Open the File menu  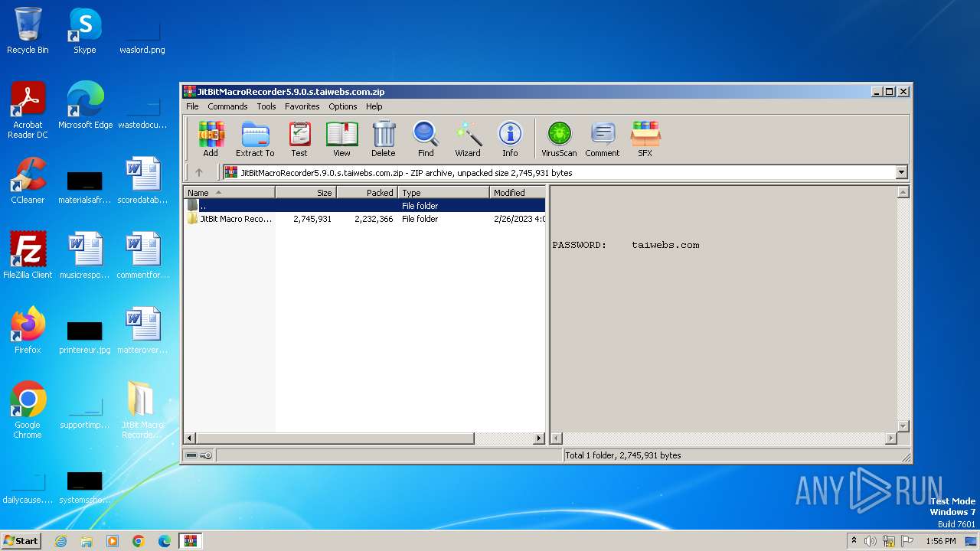pos(192,106)
